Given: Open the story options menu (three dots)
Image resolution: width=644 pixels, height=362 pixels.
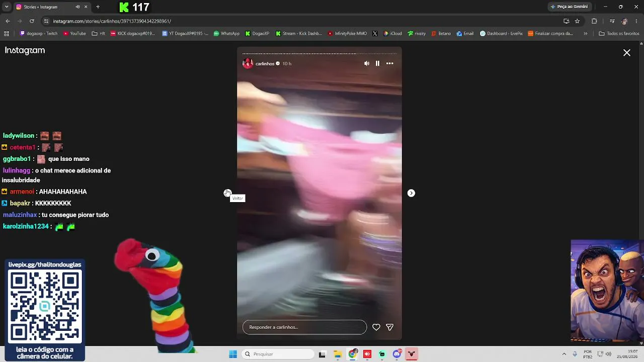Looking at the screenshot, I should pos(389,63).
